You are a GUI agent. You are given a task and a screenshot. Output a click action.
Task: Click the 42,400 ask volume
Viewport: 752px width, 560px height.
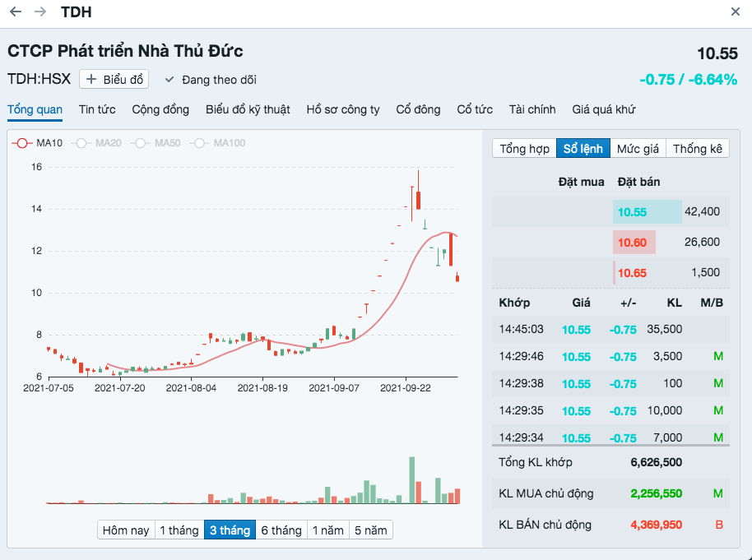click(x=702, y=211)
